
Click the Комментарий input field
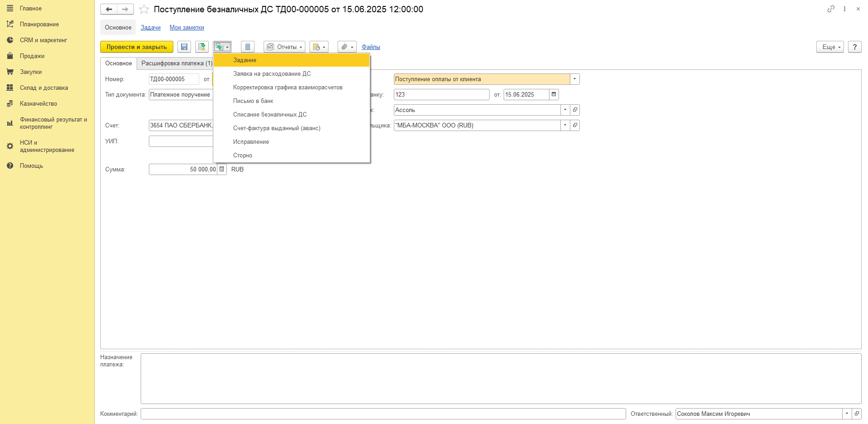point(383,414)
